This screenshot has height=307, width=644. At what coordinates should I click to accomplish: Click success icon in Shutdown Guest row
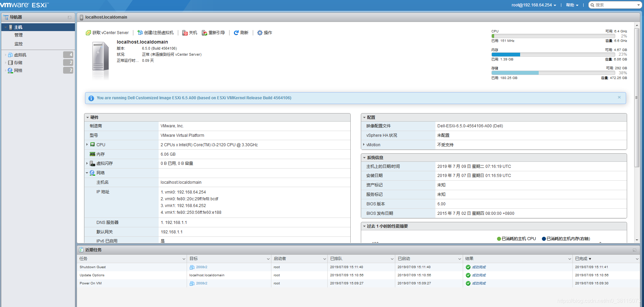468,267
